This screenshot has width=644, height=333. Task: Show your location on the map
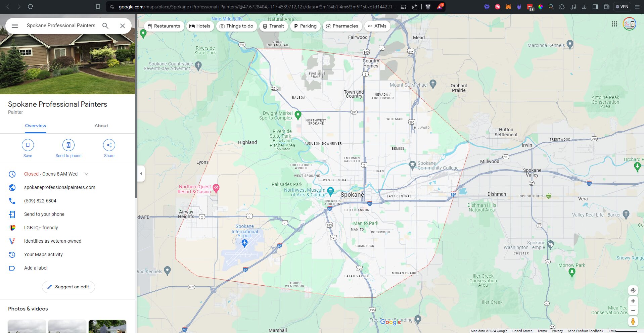pyautogui.click(x=633, y=290)
